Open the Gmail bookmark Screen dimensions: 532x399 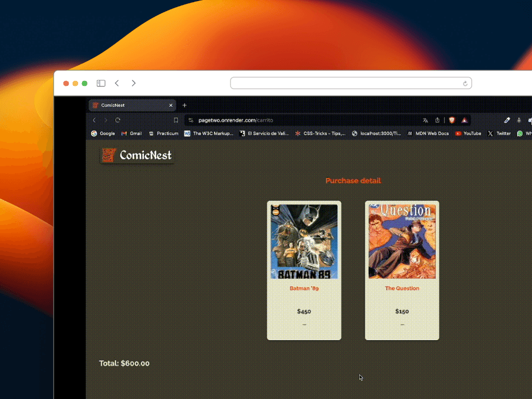point(132,134)
